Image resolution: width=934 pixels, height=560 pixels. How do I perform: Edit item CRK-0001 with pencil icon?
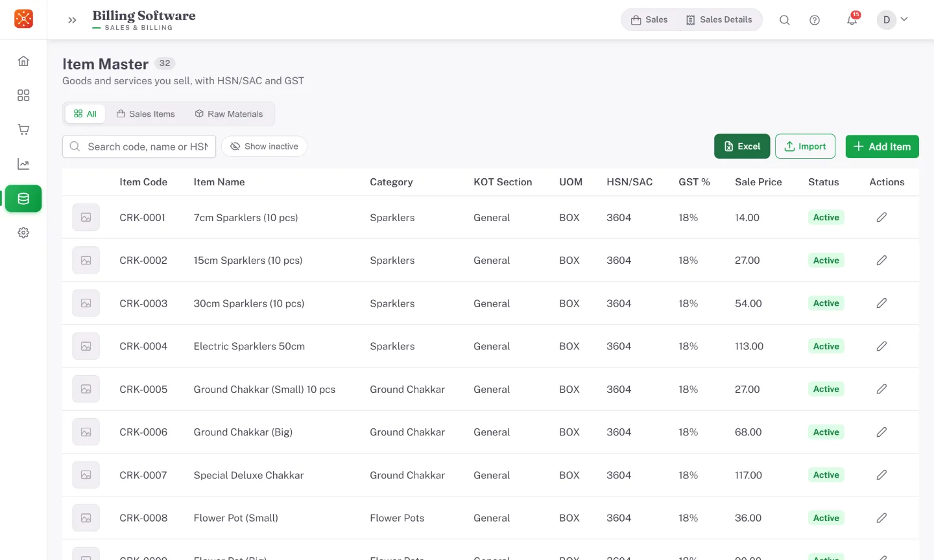point(881,218)
